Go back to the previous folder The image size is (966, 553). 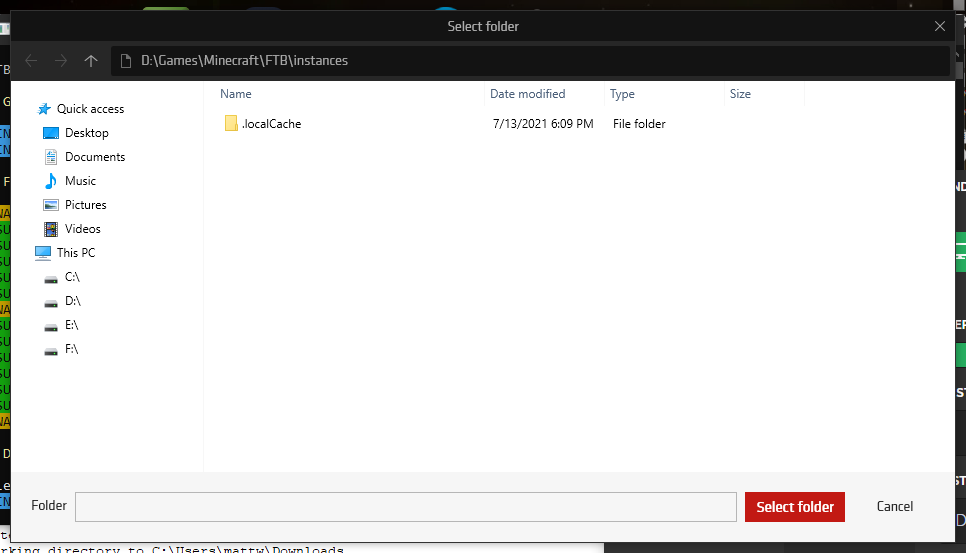(x=31, y=60)
